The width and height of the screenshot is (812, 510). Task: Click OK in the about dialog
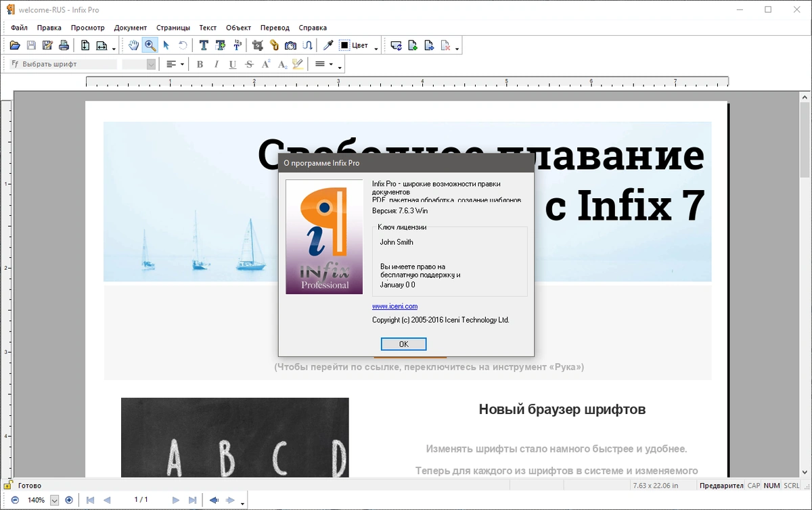(404, 344)
